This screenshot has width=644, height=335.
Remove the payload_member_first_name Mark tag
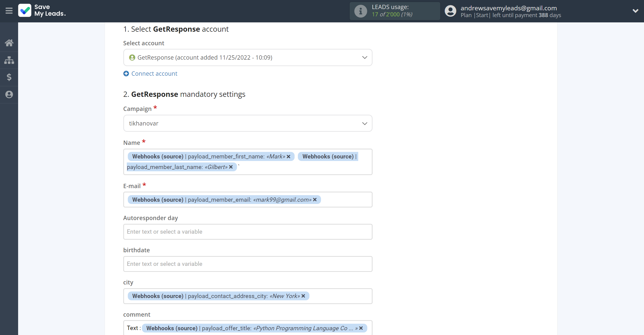pos(289,157)
